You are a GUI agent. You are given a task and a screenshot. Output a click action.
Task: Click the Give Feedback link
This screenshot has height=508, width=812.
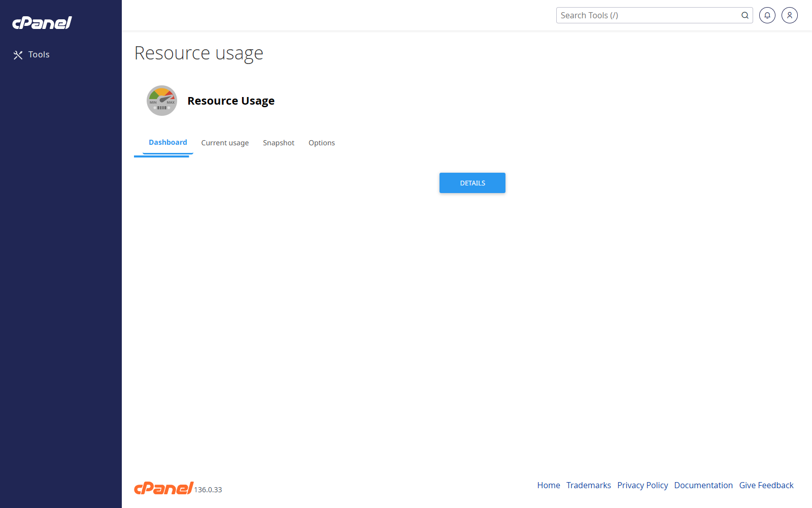click(x=766, y=485)
